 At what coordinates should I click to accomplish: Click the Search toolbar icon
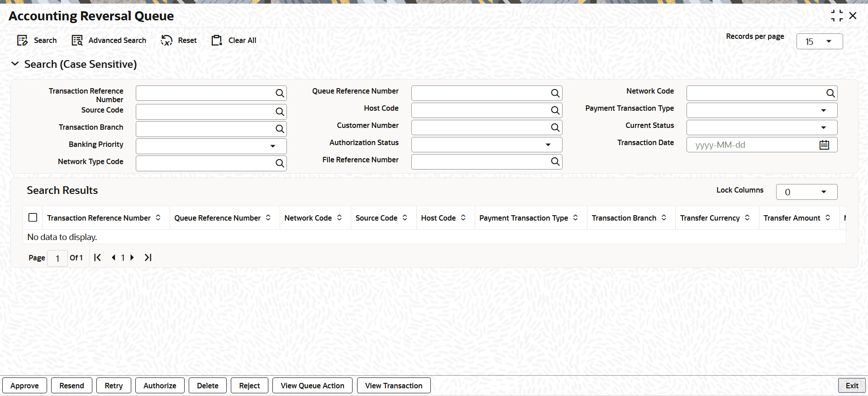(x=22, y=41)
